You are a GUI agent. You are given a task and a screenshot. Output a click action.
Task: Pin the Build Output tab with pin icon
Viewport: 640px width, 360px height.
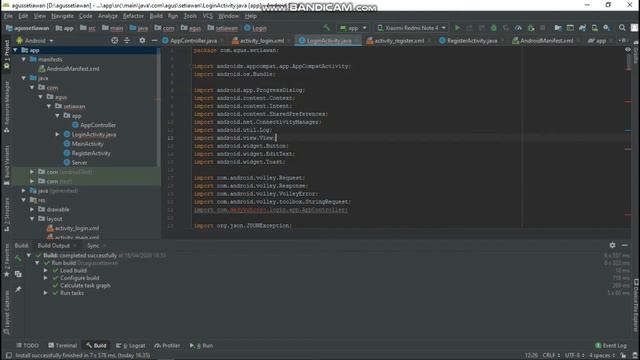pyautogui.click(x=18, y=289)
